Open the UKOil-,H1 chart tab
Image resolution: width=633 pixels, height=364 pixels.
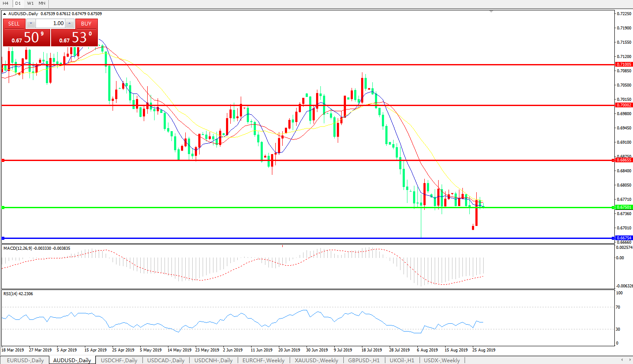(401, 360)
